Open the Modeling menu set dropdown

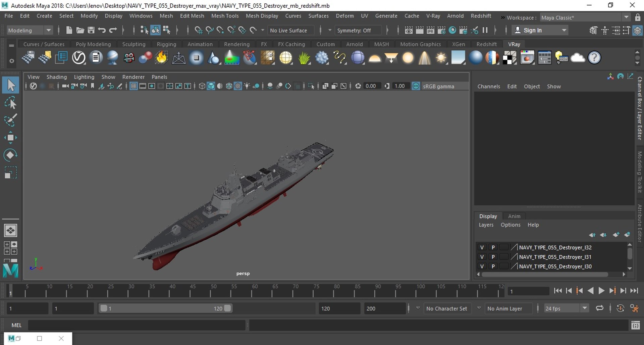coord(30,30)
